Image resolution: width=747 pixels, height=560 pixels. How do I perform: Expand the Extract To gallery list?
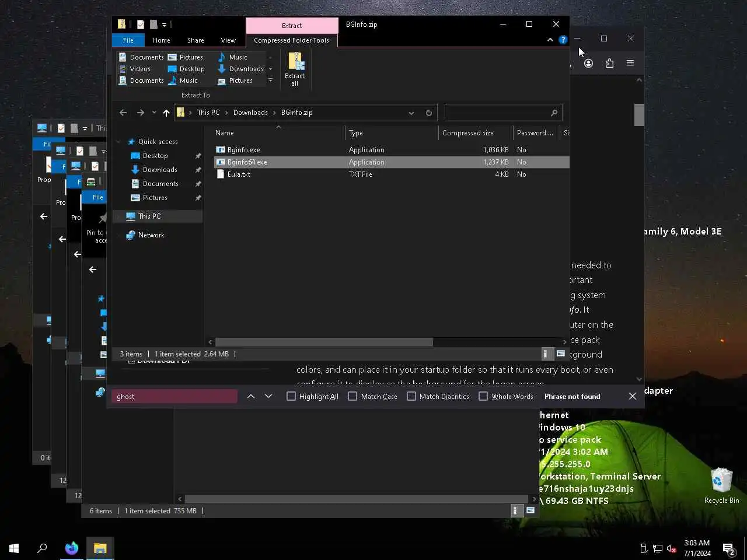click(270, 80)
